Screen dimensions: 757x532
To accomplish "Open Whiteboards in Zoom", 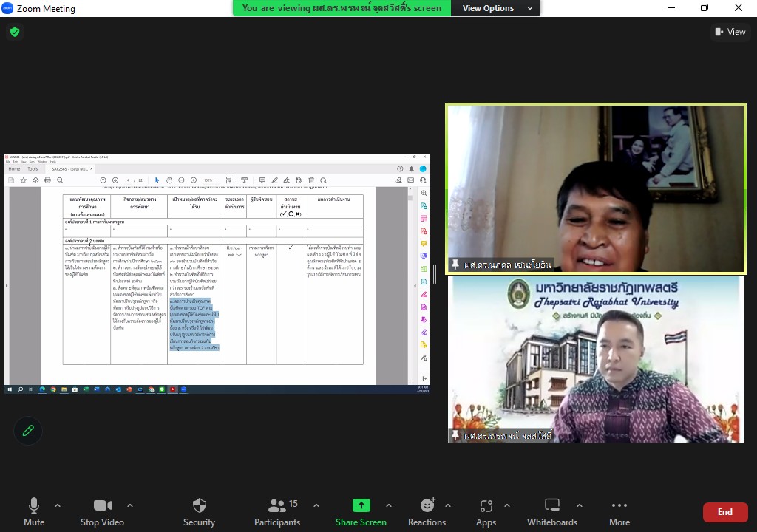I will tap(552, 512).
